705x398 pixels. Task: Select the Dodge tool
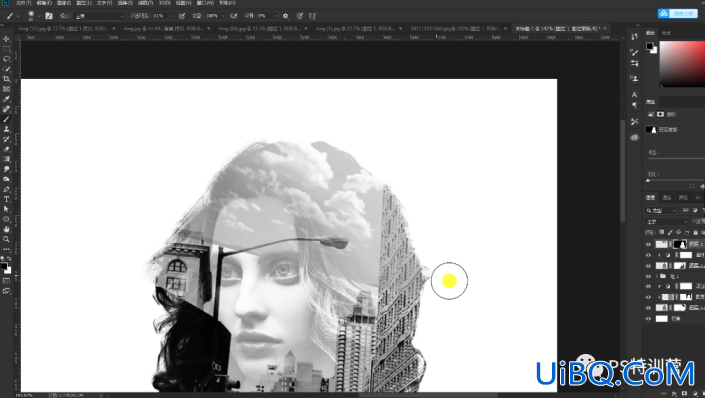click(6, 179)
